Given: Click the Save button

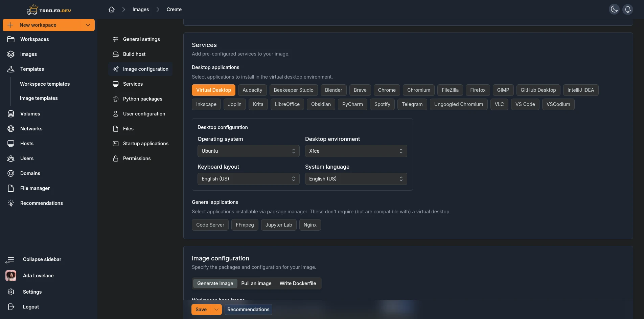Looking at the screenshot, I should pyautogui.click(x=201, y=310).
